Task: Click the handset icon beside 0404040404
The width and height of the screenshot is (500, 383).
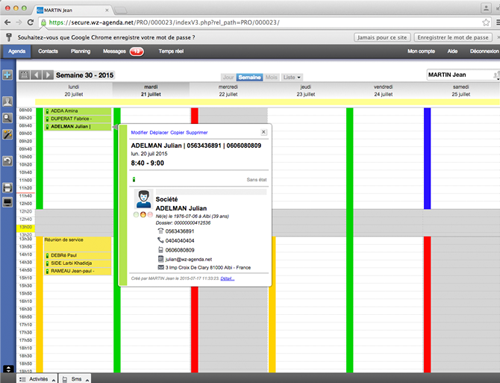Action: click(160, 240)
